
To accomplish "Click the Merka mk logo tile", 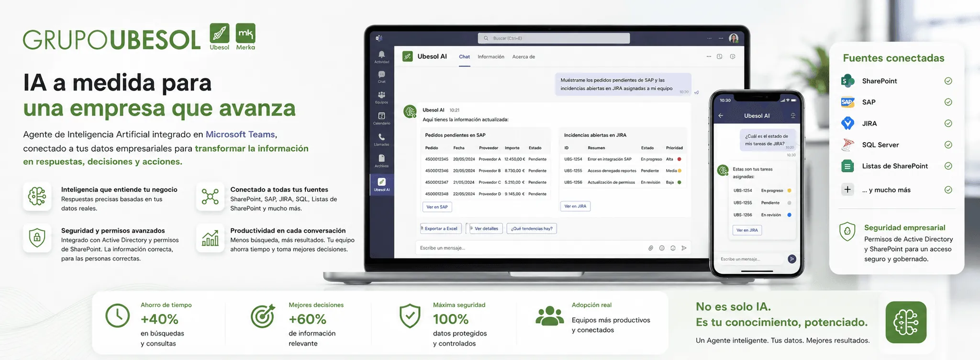I will [245, 33].
